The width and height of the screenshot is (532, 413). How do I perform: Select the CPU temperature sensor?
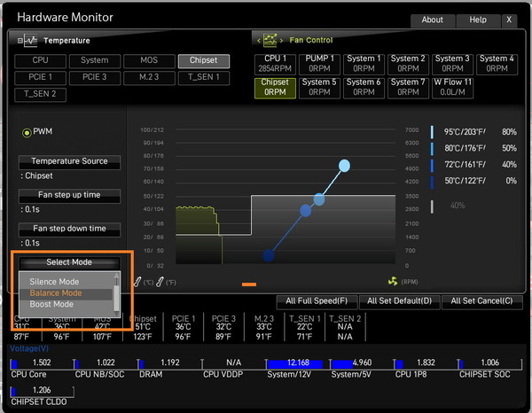[41, 61]
